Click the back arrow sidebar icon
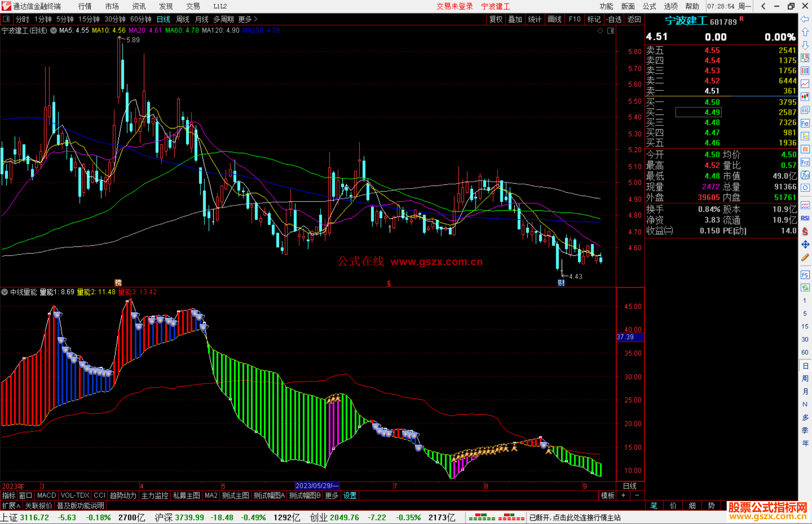The width and height of the screenshot is (812, 524). tap(804, 19)
